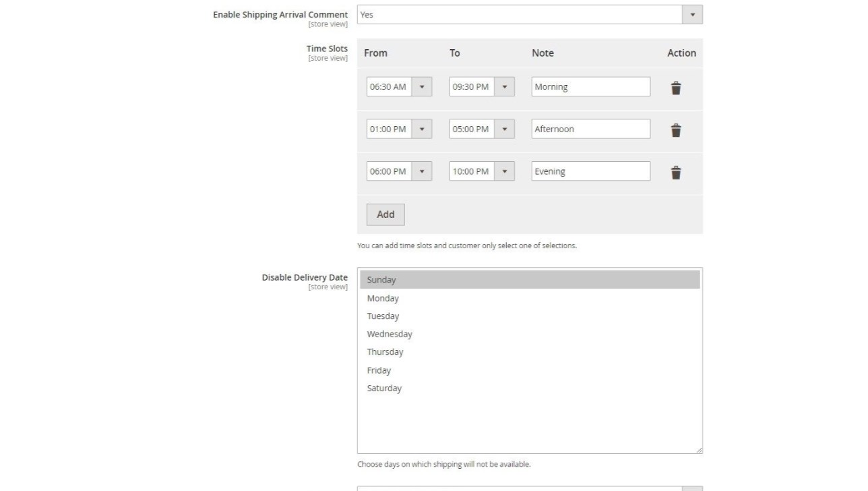Open the 06:30 AM From time dropdown

399,87
